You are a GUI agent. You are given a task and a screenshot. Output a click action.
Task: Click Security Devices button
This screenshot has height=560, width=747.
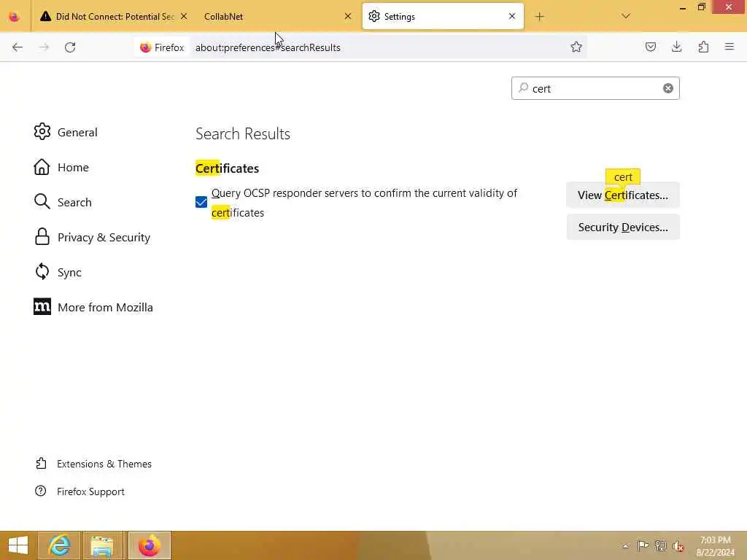(623, 227)
